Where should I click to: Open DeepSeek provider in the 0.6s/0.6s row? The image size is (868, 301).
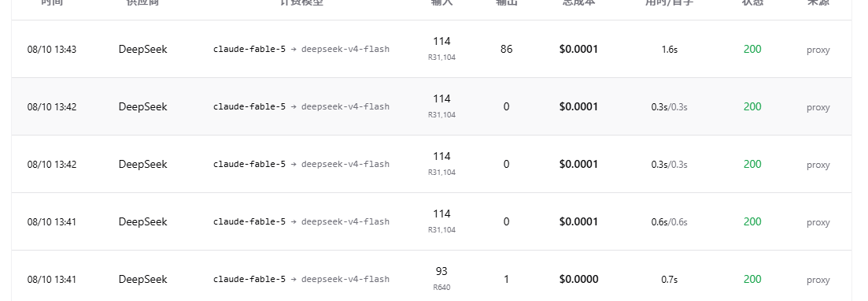(142, 221)
